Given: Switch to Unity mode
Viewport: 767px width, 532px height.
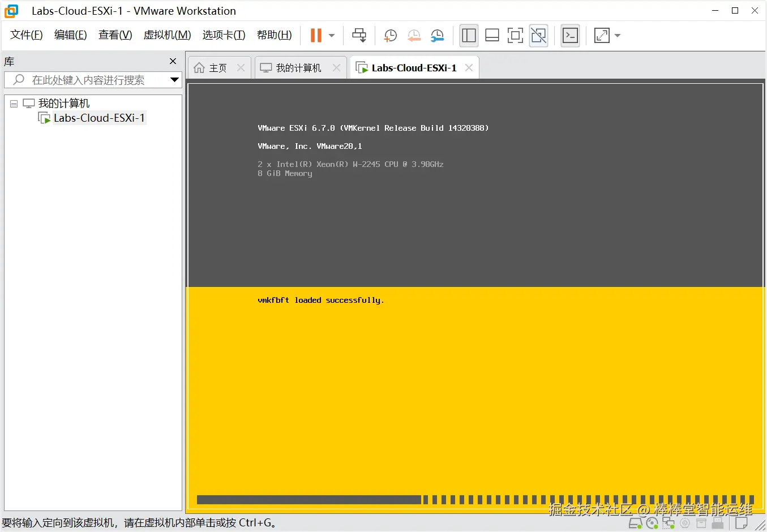Looking at the screenshot, I should (538, 35).
